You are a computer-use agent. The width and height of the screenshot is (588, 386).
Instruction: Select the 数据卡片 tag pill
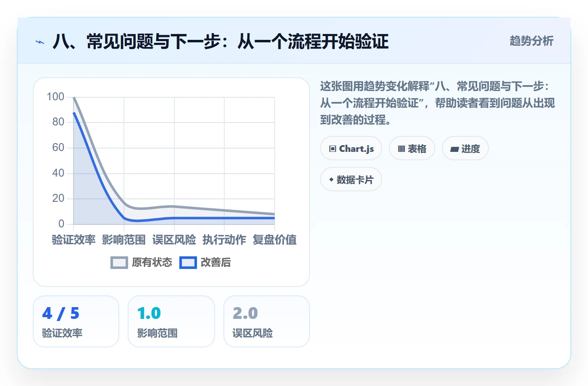pos(351,179)
